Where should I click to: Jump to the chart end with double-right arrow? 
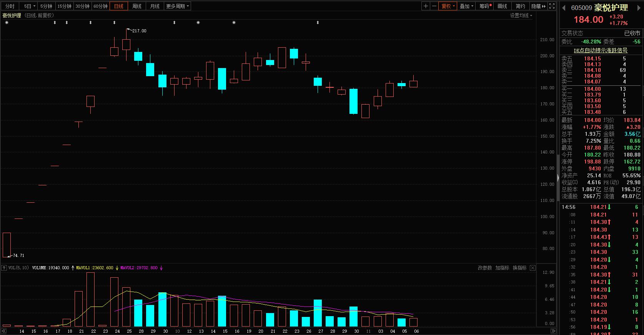[x=553, y=331]
